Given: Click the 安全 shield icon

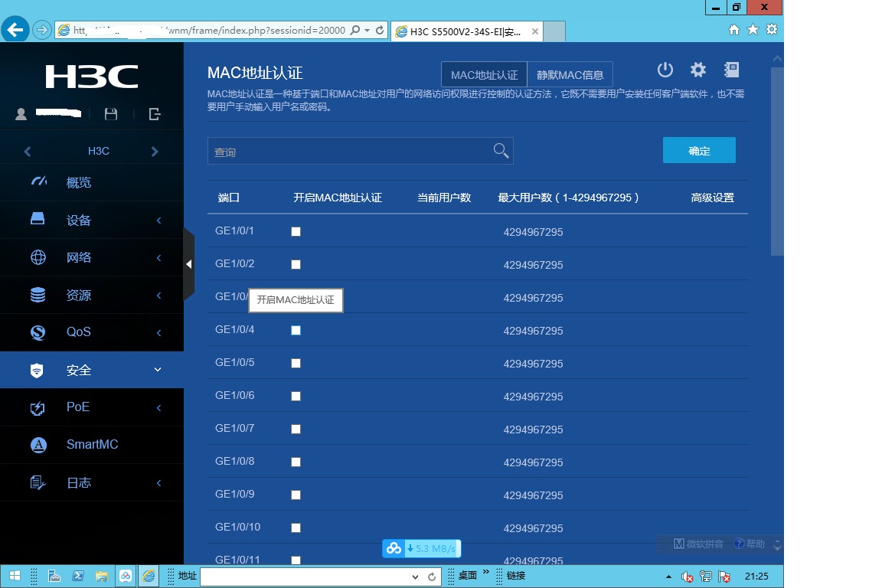Looking at the screenshot, I should 37,370.
